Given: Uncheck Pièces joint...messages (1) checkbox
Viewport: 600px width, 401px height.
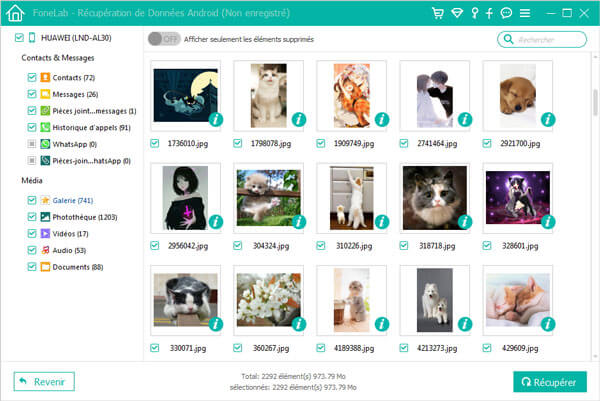Looking at the screenshot, I should pos(32,111).
